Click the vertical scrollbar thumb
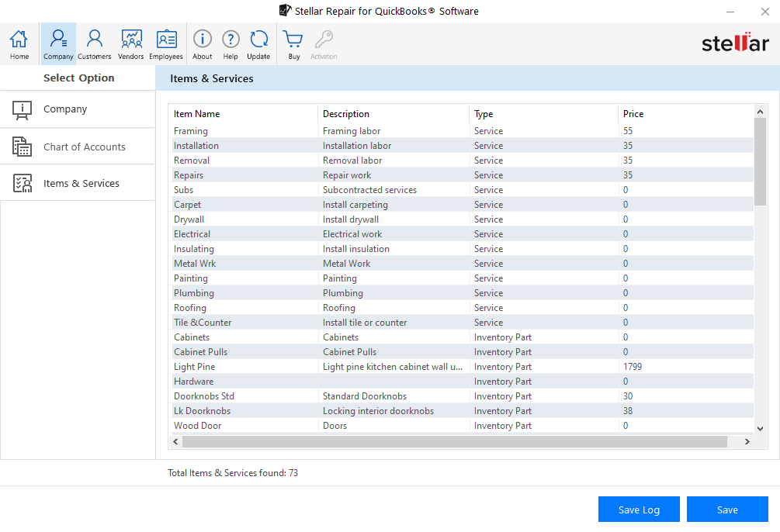Screen dimensions: 780x532 pyautogui.click(x=760, y=161)
